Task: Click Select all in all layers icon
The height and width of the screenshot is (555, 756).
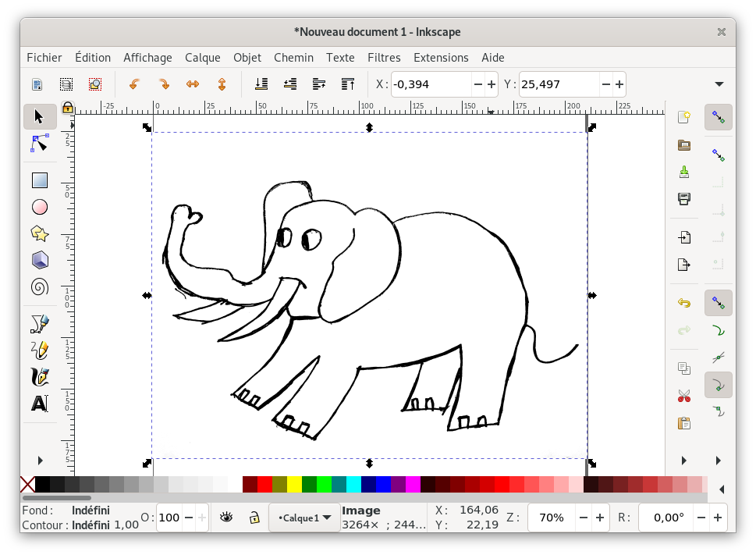Action: [66, 84]
